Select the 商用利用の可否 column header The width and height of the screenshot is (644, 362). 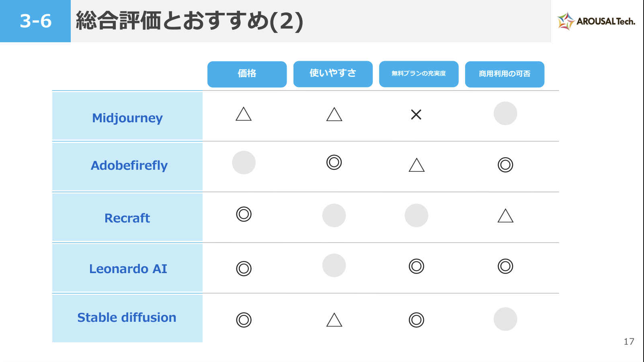(505, 74)
